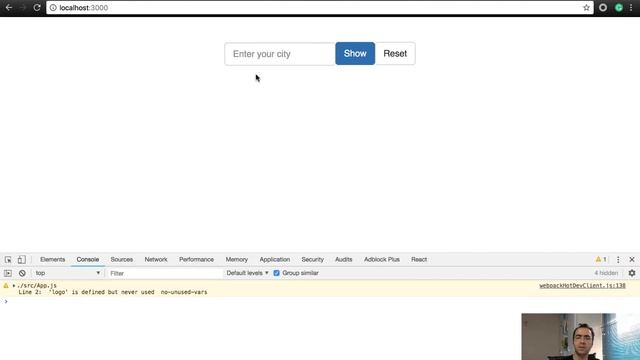Open the Adblock Plus tab
The image size is (640, 360).
click(382, 260)
